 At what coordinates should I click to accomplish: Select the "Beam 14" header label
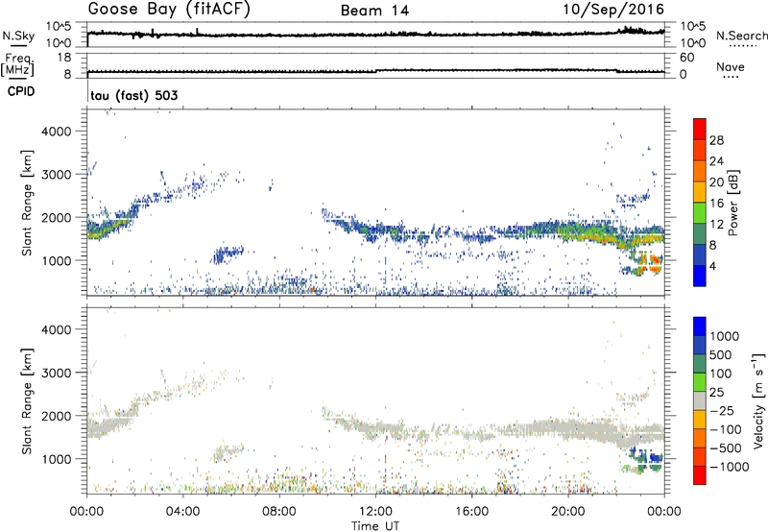[x=374, y=11]
